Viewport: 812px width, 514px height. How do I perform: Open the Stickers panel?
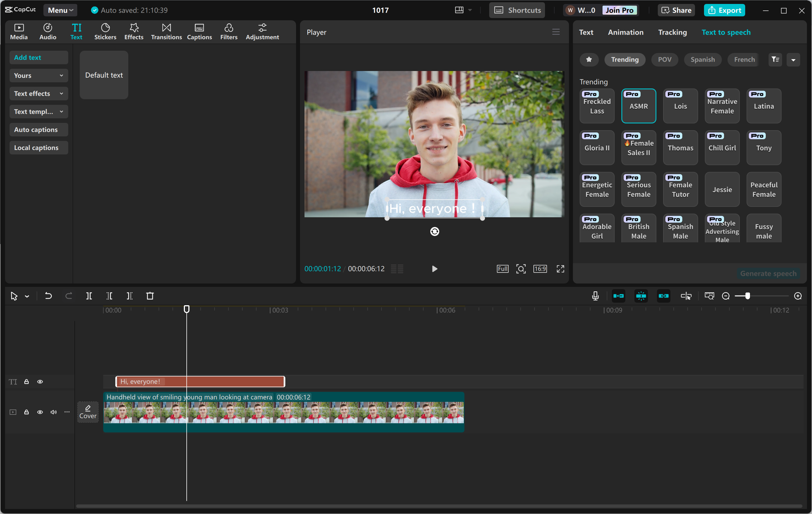[105, 31]
